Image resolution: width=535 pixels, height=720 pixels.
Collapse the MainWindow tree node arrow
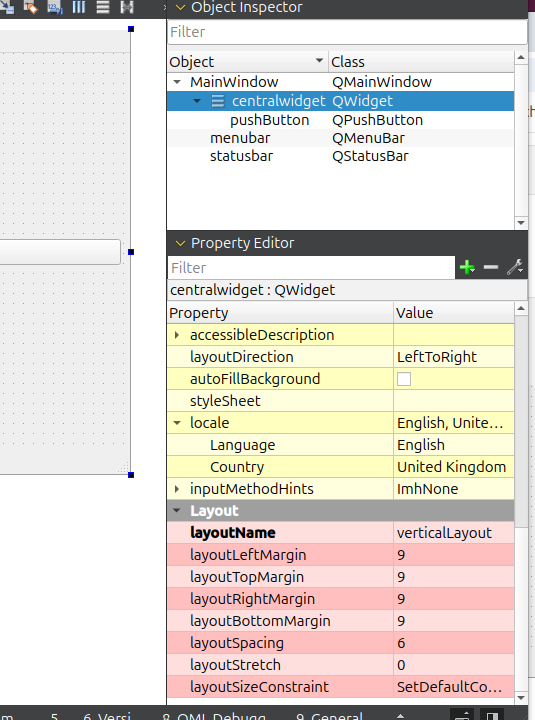tap(177, 82)
